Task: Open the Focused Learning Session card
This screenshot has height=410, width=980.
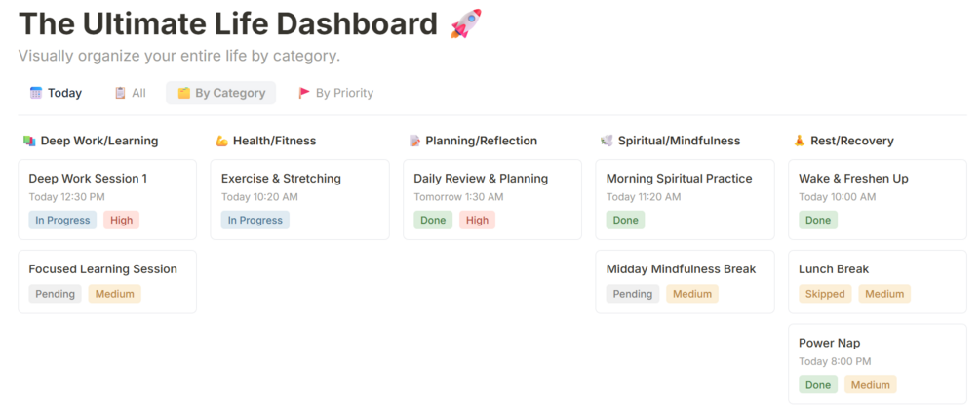Action: click(107, 281)
